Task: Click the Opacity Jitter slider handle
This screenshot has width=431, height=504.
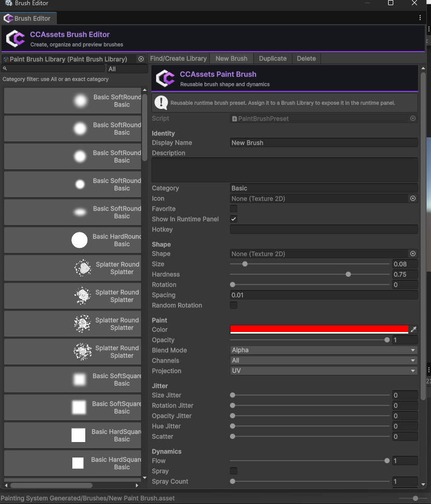Action: [x=233, y=416]
